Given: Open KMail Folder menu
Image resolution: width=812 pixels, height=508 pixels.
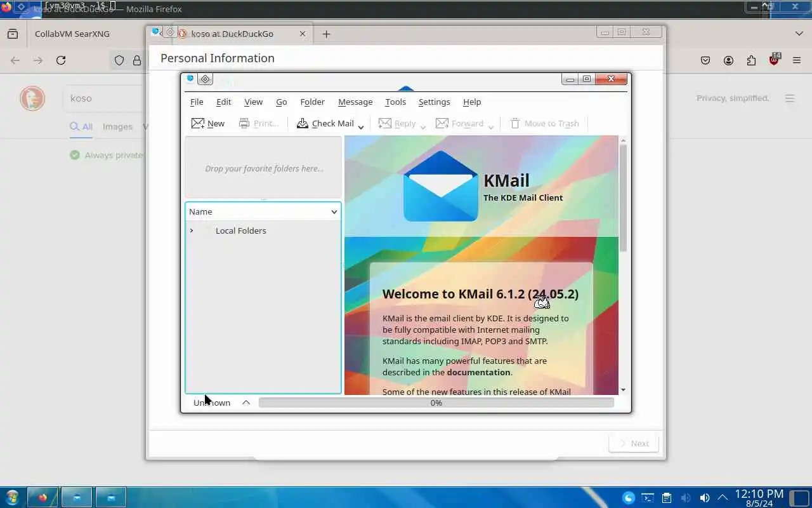Looking at the screenshot, I should pos(312,102).
